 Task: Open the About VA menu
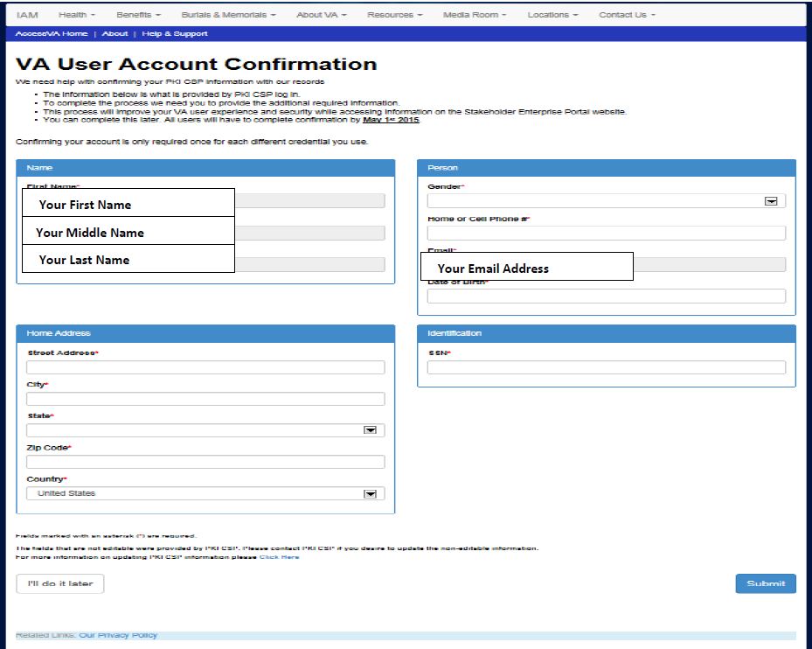click(x=321, y=15)
